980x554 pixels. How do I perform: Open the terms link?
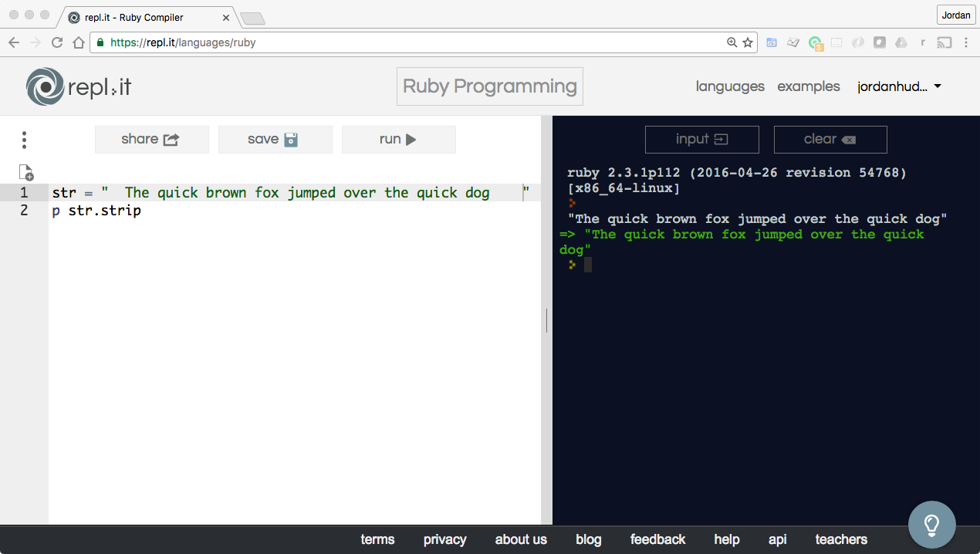[x=377, y=539]
